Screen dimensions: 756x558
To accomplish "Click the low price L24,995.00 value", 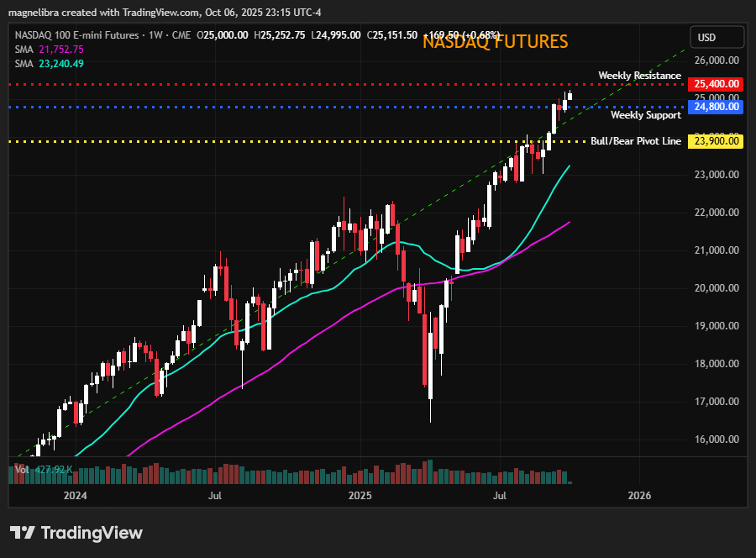I will click(335, 35).
